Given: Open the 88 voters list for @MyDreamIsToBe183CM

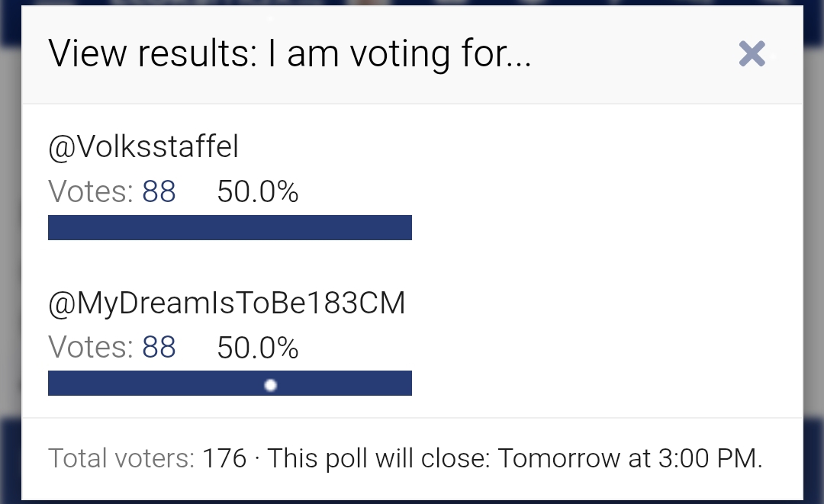Looking at the screenshot, I should [x=159, y=348].
